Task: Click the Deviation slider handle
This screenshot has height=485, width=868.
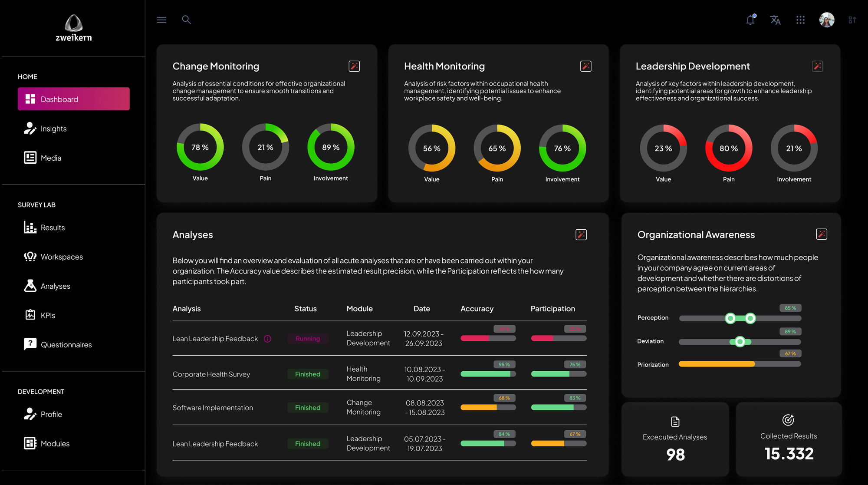Action: pos(740,342)
